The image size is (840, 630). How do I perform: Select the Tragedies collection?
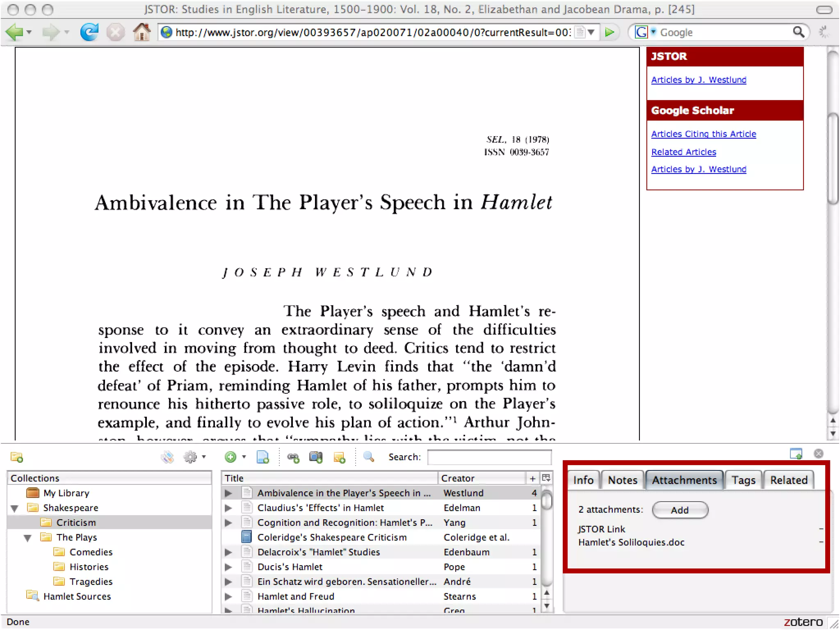91,582
